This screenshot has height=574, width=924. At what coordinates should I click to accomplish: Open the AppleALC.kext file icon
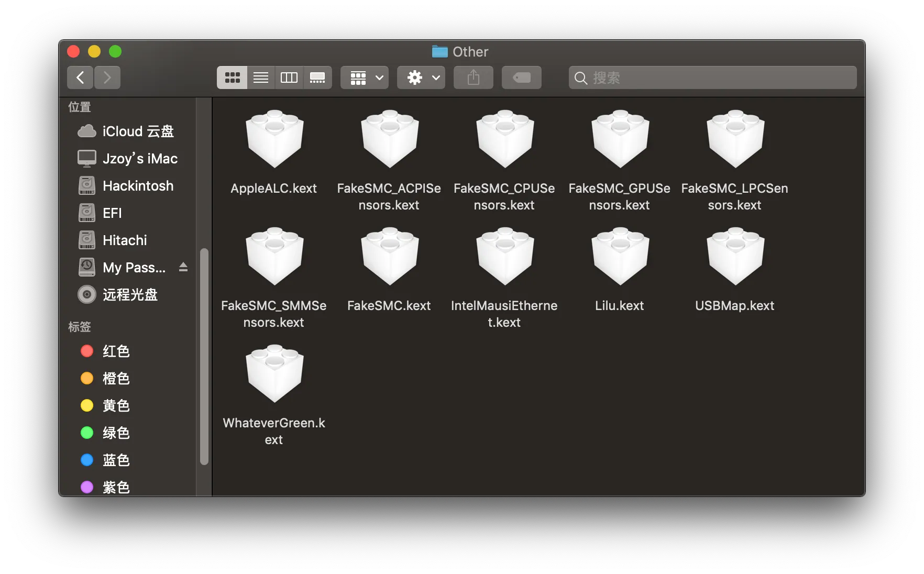pos(274,139)
